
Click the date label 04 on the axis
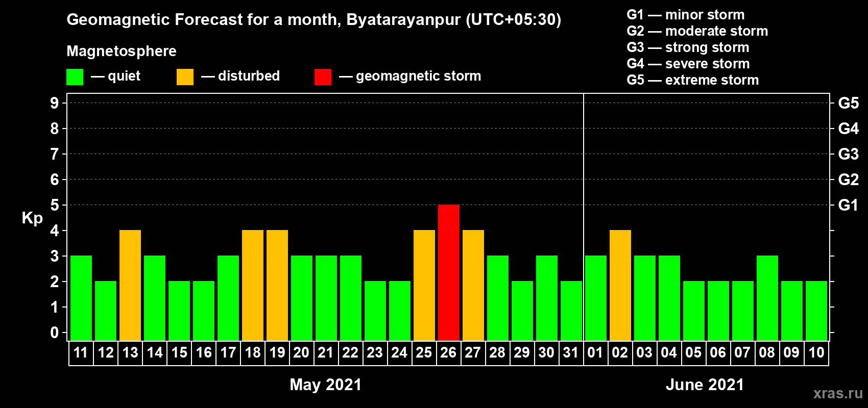[x=669, y=352]
